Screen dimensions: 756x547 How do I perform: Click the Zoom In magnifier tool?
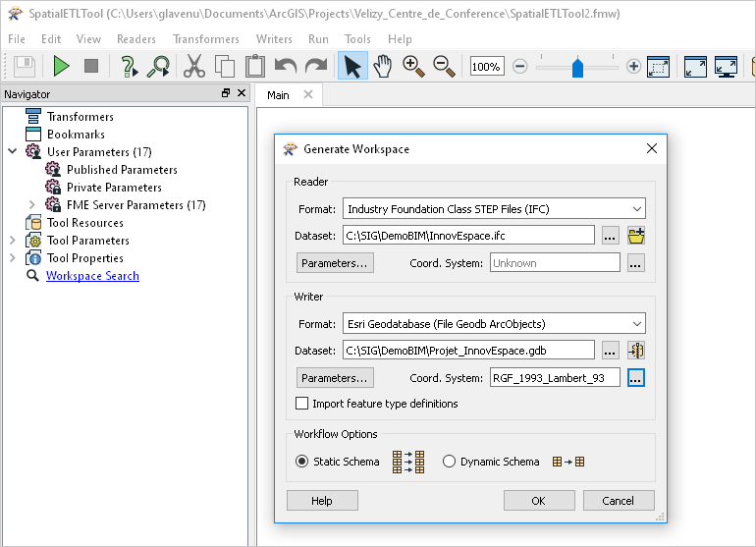pos(413,66)
